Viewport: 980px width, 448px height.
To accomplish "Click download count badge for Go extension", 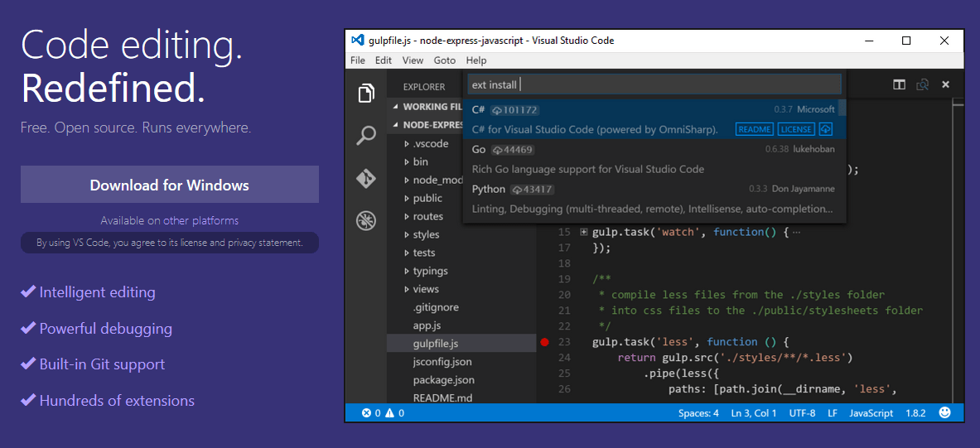I will coord(512,150).
